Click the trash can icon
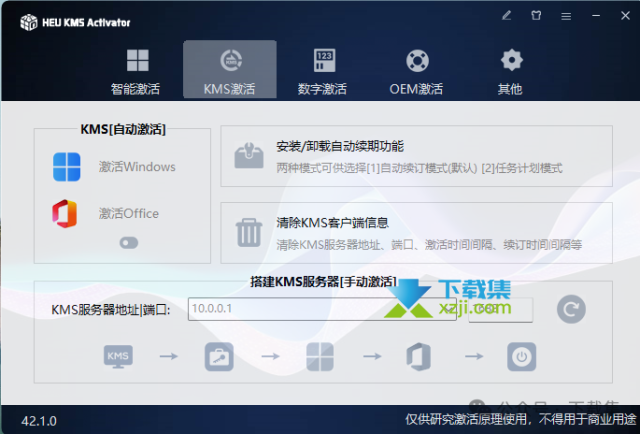Image resolution: width=640 pixels, height=434 pixels. (x=249, y=233)
